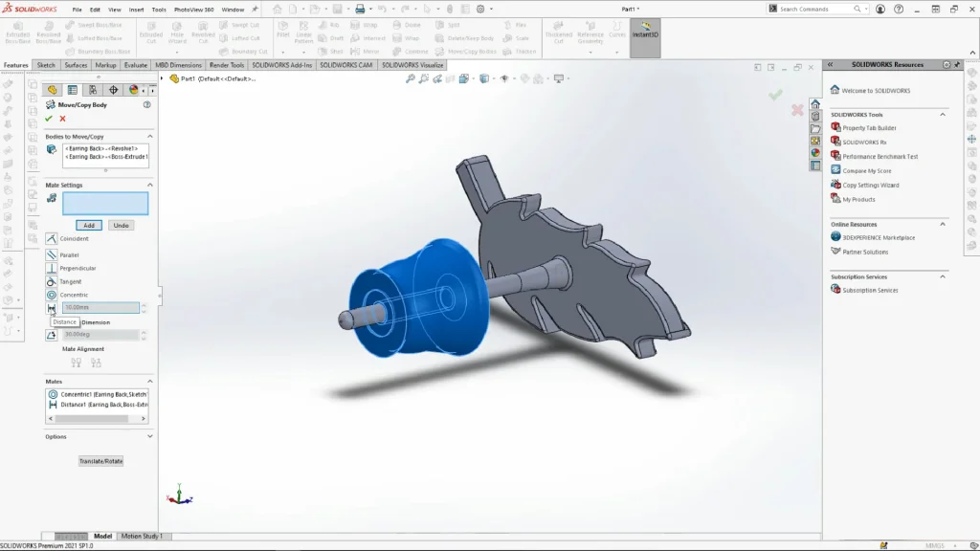Expand the Part1 flyout tree arrow
The height and width of the screenshot is (551, 980).
click(x=162, y=78)
